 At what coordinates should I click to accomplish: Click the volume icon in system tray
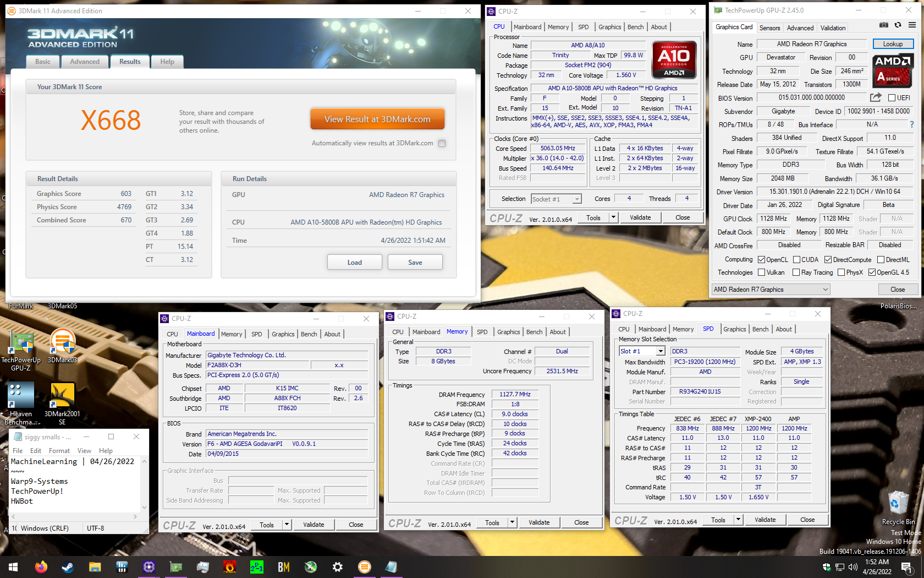853,567
